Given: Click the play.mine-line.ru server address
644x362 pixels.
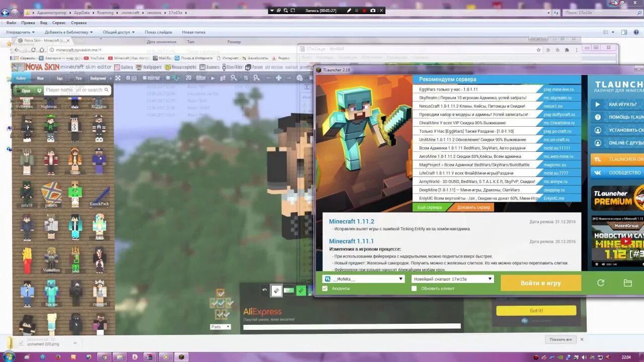Looking at the screenshot, I should coord(558,89).
